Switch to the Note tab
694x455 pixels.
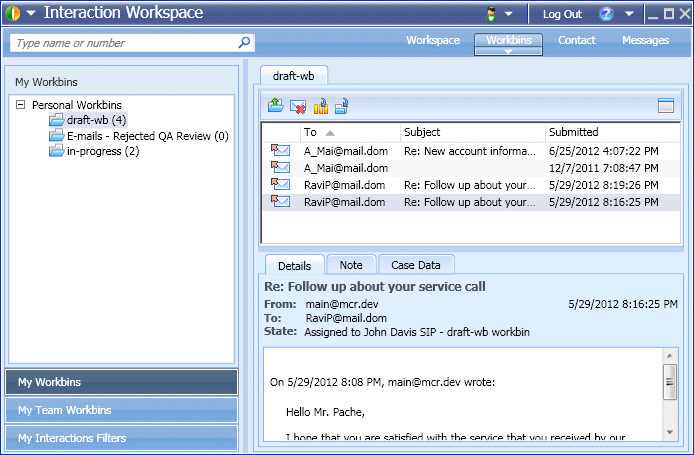click(351, 265)
